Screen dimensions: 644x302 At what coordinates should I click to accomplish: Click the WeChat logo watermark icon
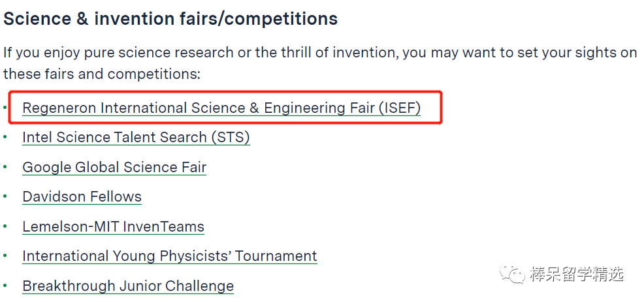pyautogui.click(x=512, y=273)
